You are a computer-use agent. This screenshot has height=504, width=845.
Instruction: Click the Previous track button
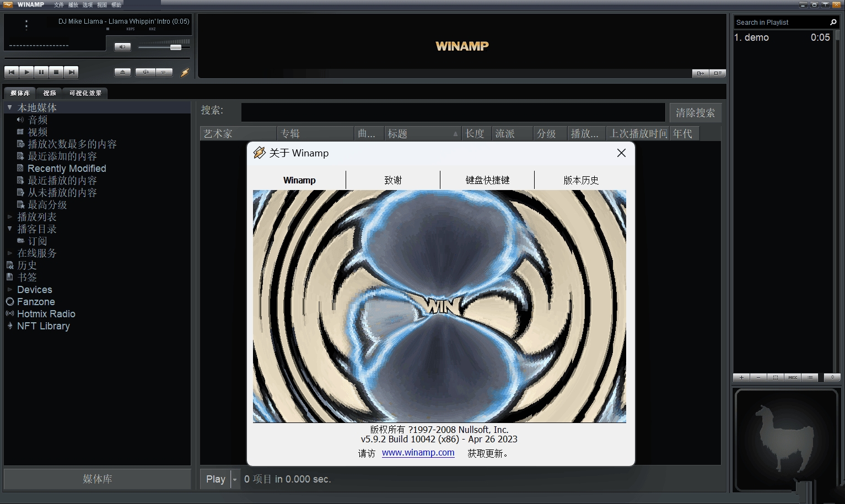pos(12,72)
